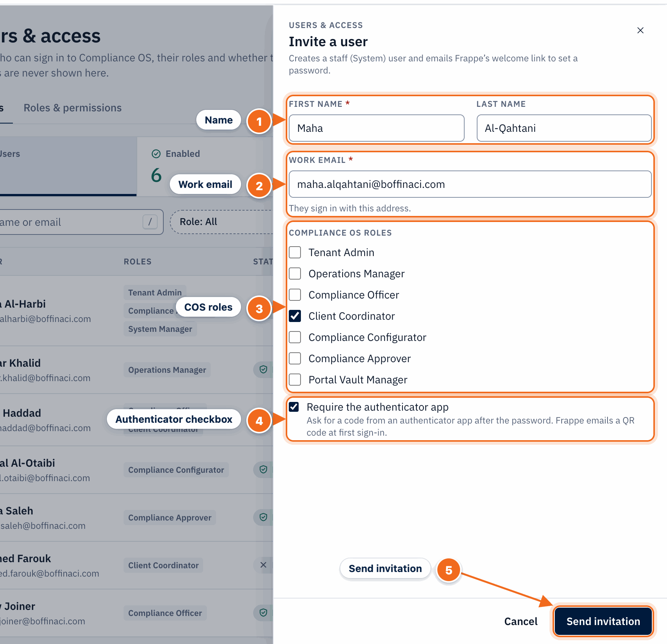Click the Cancel button
Viewport: 667px width, 644px height.
coord(521,621)
